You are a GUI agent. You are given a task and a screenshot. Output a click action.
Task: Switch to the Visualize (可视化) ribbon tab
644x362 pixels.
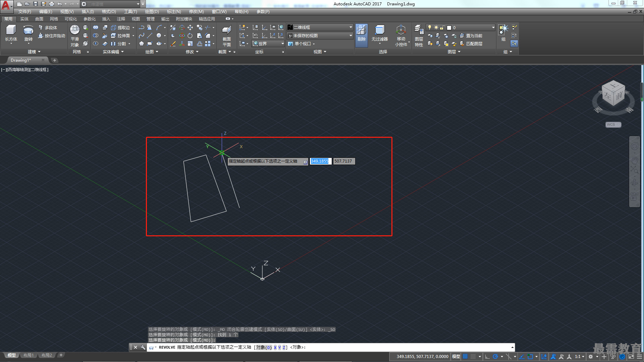click(70, 19)
